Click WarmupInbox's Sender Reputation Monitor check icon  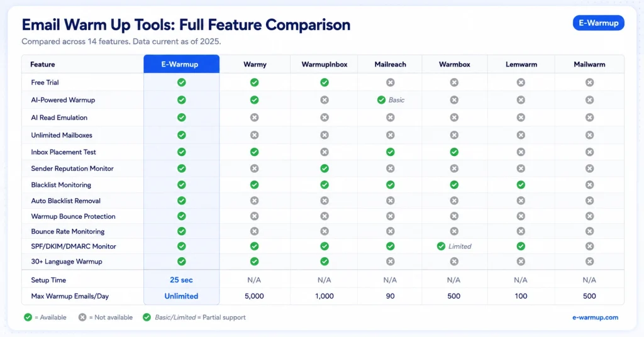click(325, 168)
